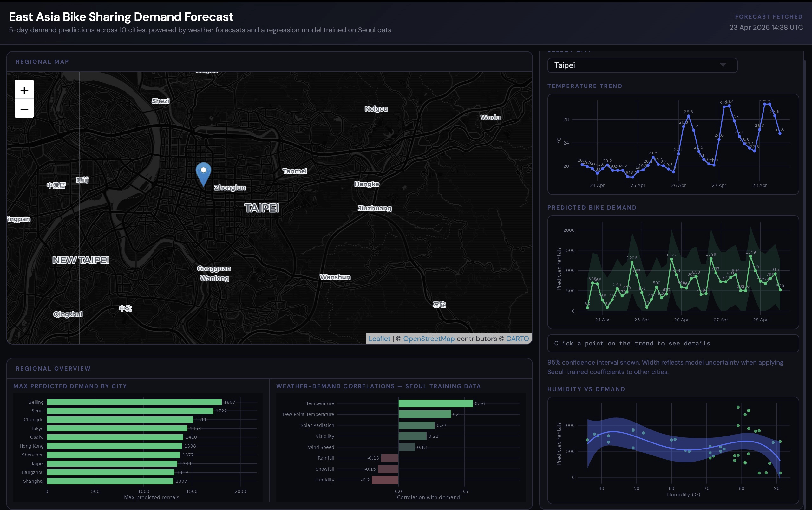
Task: Expand the REGIONAL MAP panel header
Action: pyautogui.click(x=43, y=62)
